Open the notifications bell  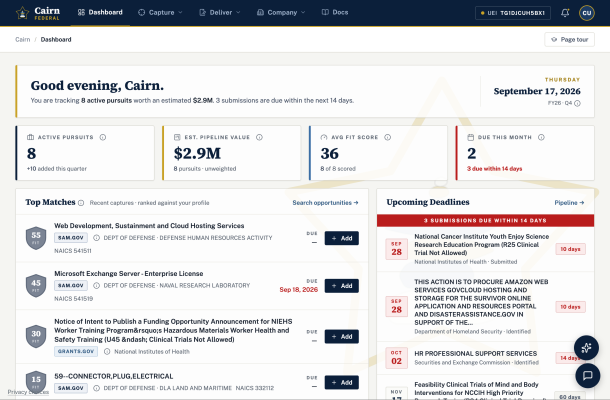[x=565, y=13]
